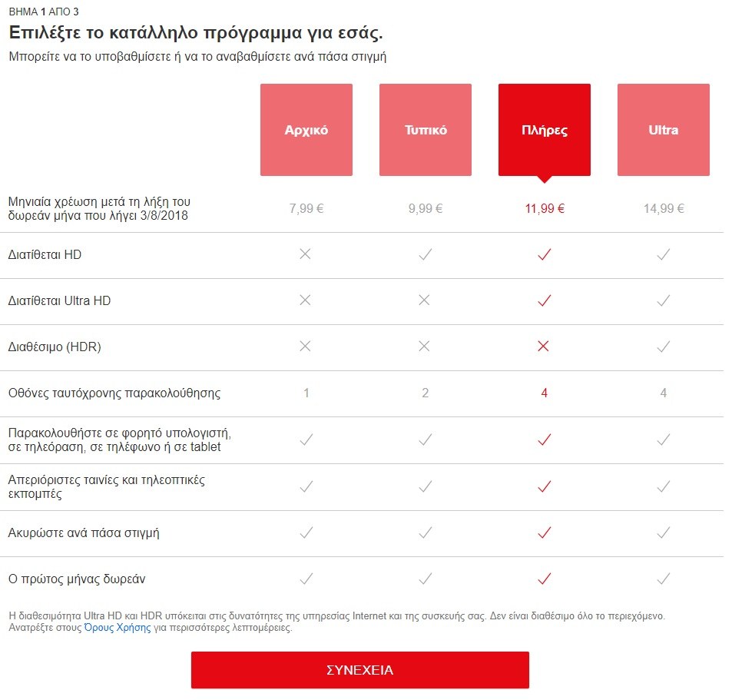The image size is (732, 700).
Task: Select the Αρχικό plan tile
Action: 306,130
